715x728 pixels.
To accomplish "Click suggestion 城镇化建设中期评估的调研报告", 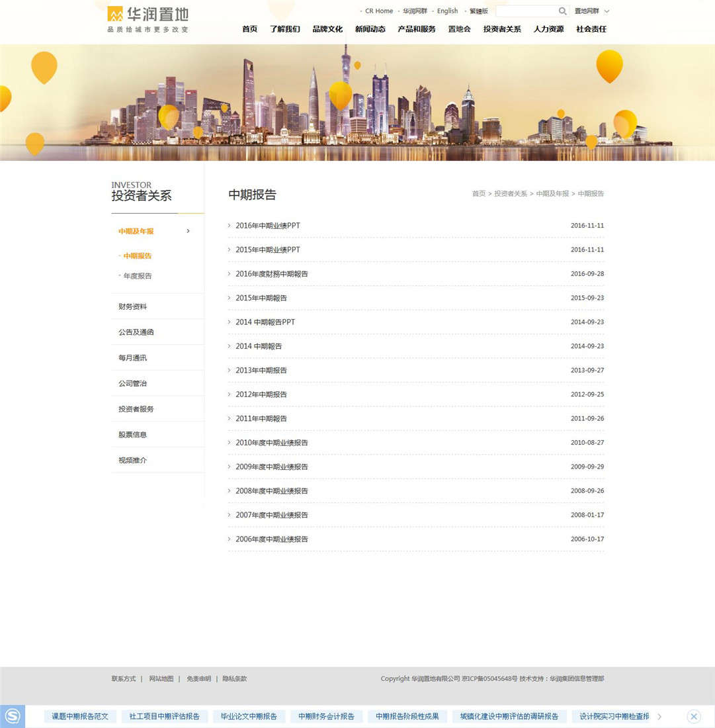I will coord(509,716).
